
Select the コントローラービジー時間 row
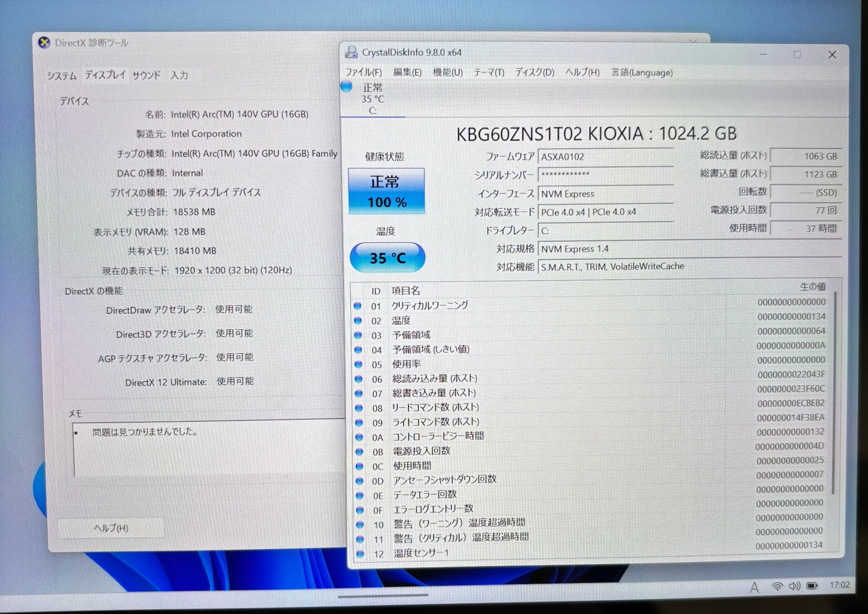coord(591,436)
